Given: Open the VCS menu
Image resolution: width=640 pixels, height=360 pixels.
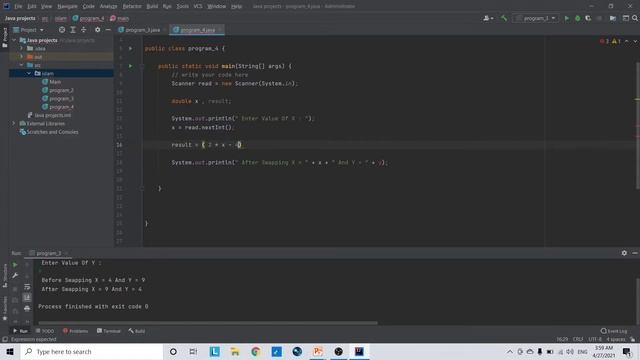Looking at the screenshot, I should point(198,6).
